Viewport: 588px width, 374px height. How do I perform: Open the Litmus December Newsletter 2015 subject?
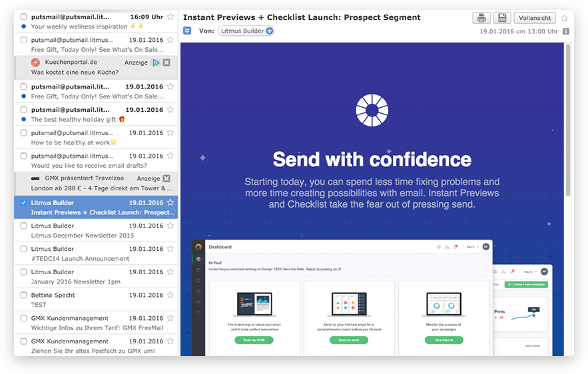pos(83,236)
